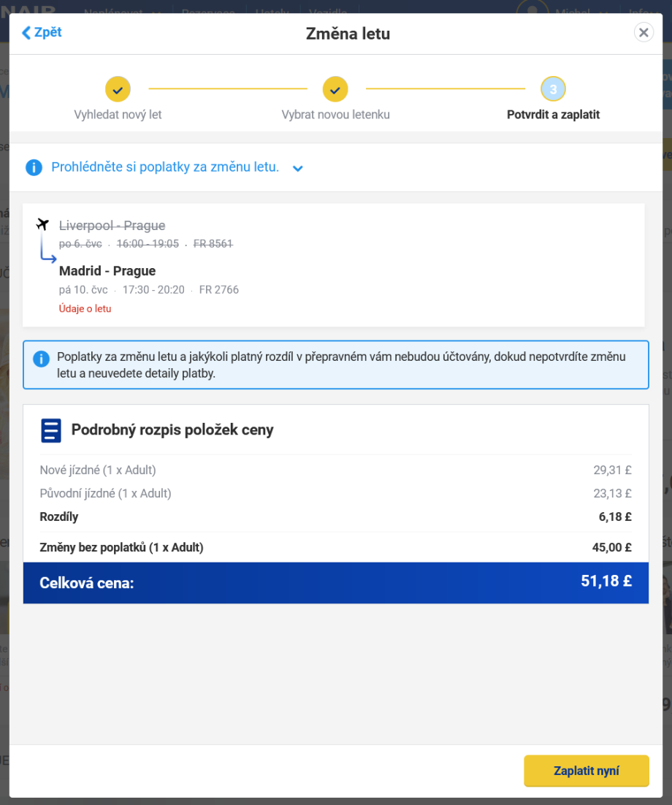Screen dimensions: 672x805
Task: Click the second step checkmark circle
Action: 335,89
